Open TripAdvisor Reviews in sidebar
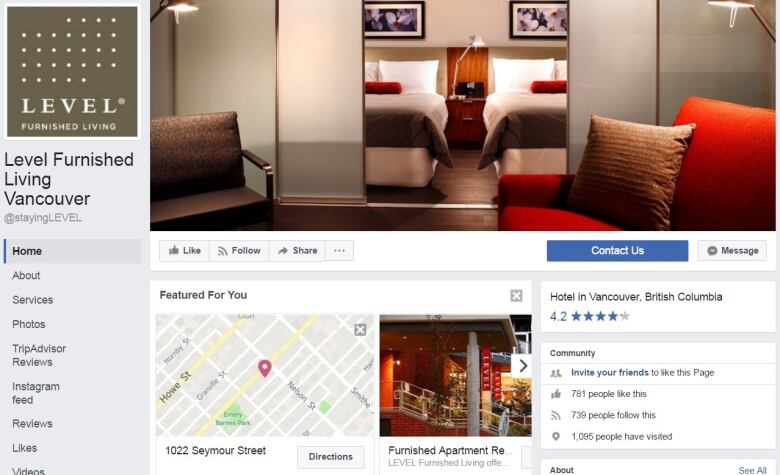The height and width of the screenshot is (475, 780). point(39,355)
